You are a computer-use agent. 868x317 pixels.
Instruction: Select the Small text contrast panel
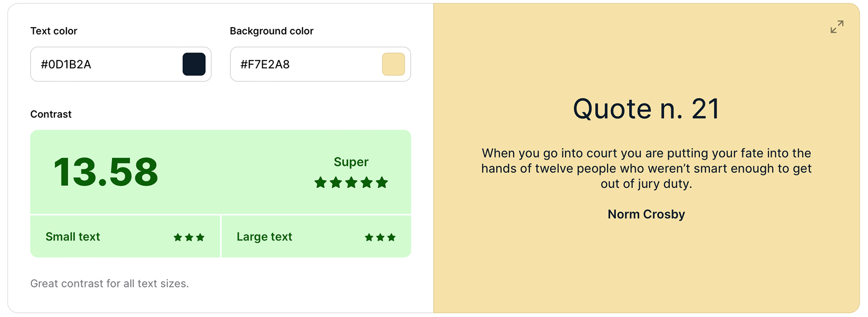(125, 237)
